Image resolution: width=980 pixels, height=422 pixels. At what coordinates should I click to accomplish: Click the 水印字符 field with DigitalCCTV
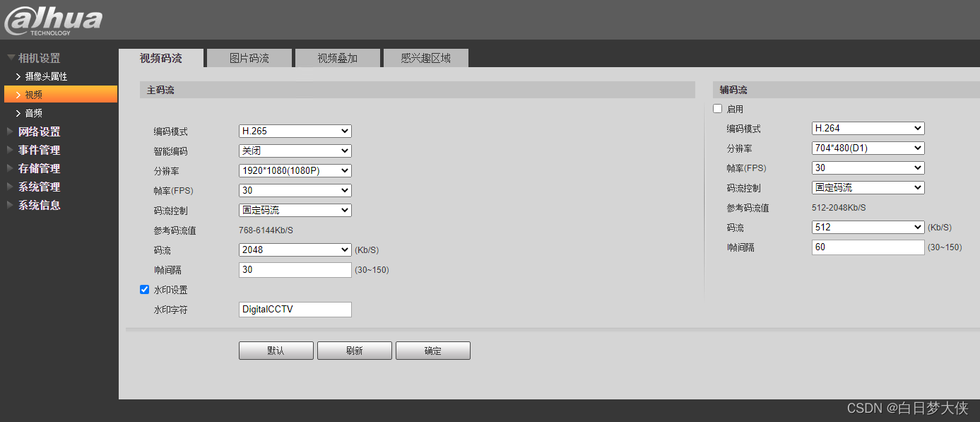click(x=295, y=310)
